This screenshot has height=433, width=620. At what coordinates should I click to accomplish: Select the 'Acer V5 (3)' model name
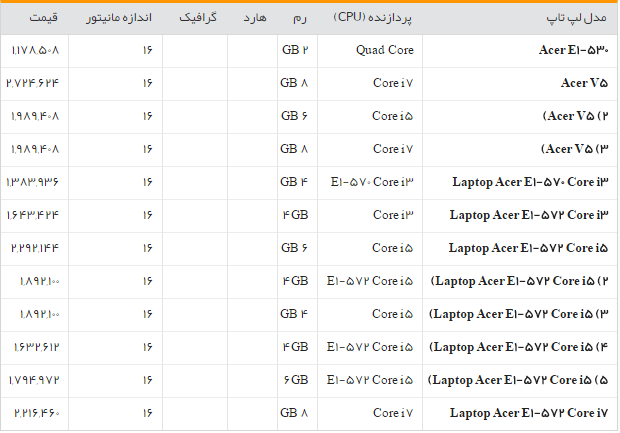(575, 149)
